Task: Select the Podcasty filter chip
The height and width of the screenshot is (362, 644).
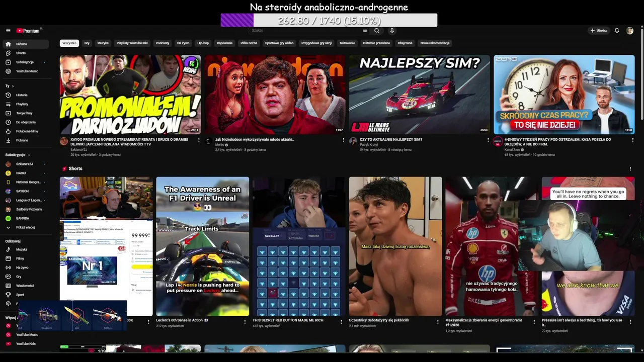Action: coord(163,43)
